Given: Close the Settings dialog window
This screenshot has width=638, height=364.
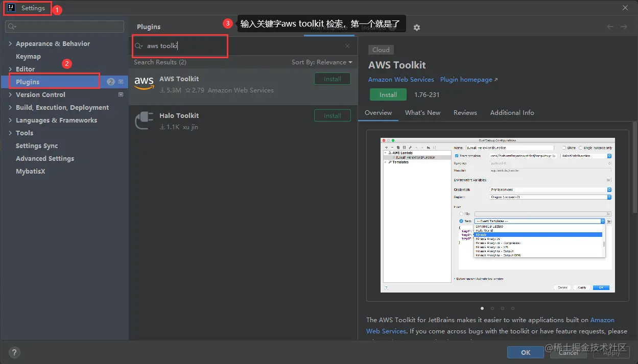Looking at the screenshot, I should [x=625, y=8].
